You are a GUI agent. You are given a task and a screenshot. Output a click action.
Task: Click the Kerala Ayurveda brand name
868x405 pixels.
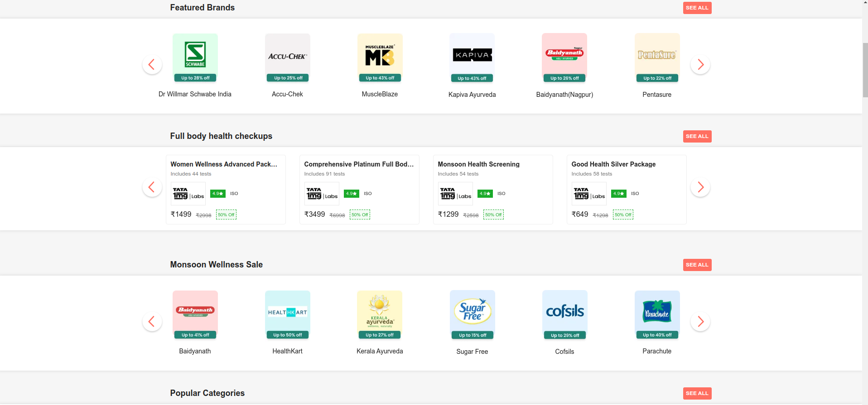380,351
